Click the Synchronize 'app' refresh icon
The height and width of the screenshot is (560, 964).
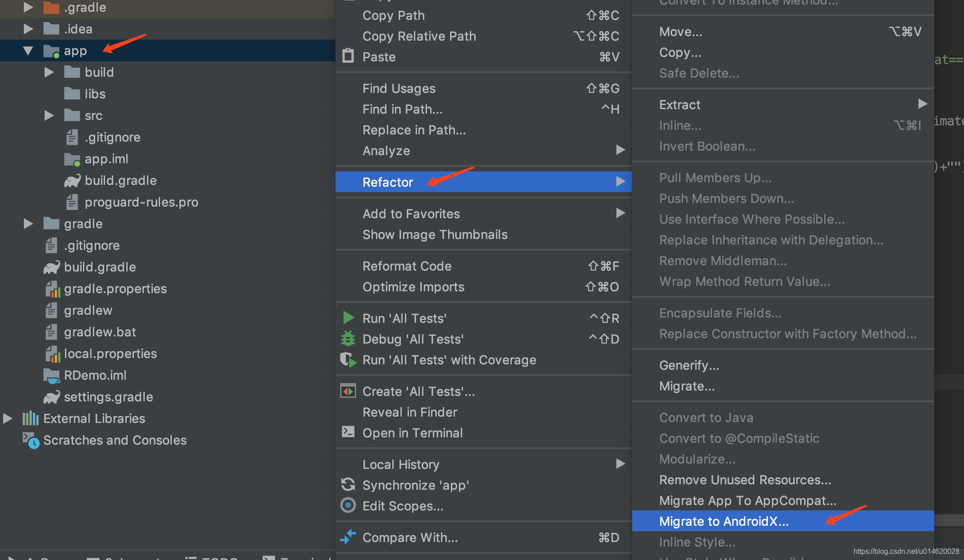pos(348,485)
